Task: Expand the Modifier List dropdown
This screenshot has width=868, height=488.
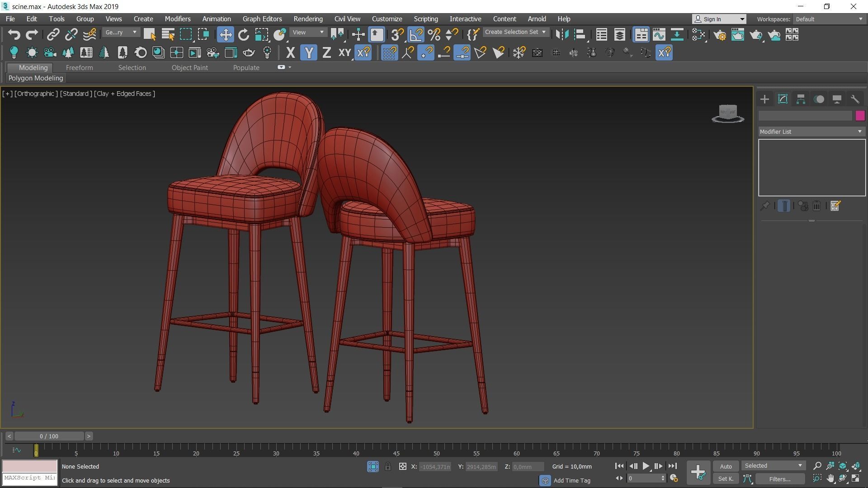Action: point(811,132)
